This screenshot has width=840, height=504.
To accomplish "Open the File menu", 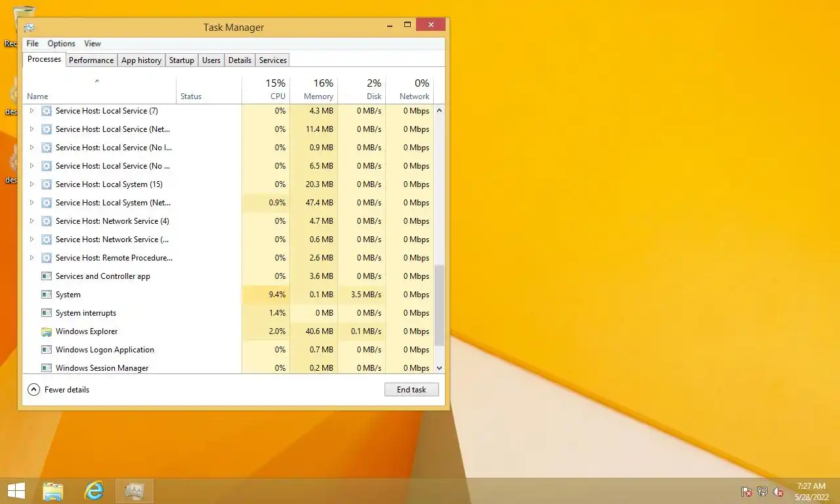I will (x=32, y=43).
